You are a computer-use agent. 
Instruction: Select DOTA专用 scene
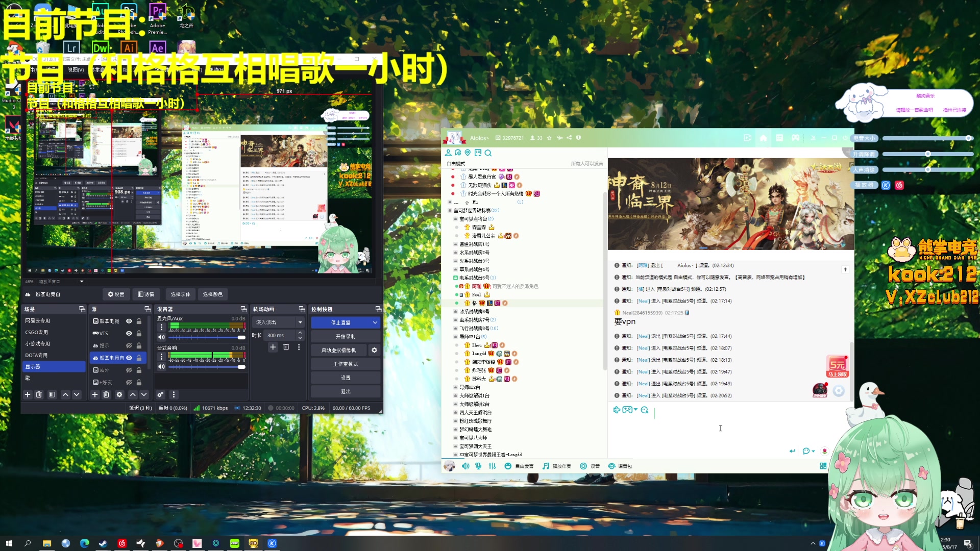pyautogui.click(x=54, y=355)
